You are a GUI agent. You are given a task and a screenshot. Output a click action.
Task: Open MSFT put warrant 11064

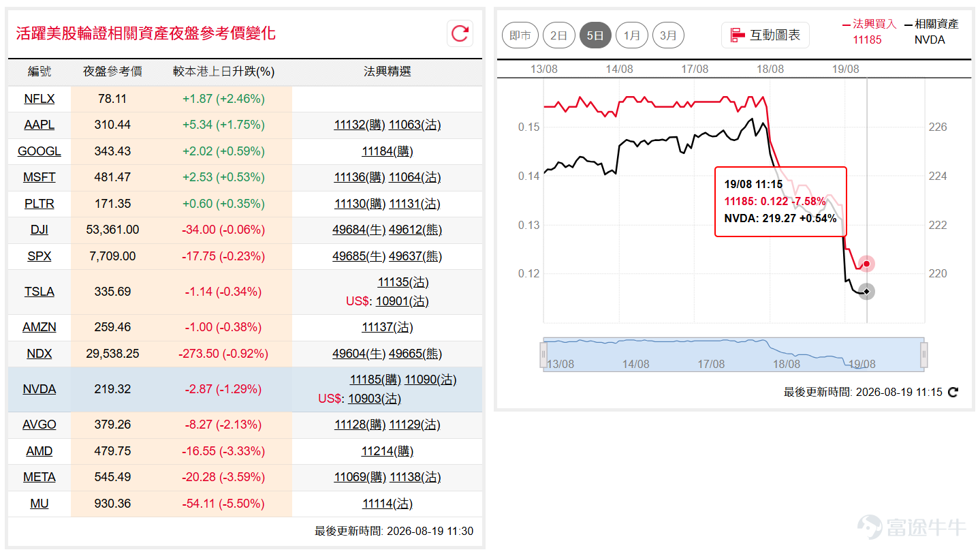pos(414,177)
